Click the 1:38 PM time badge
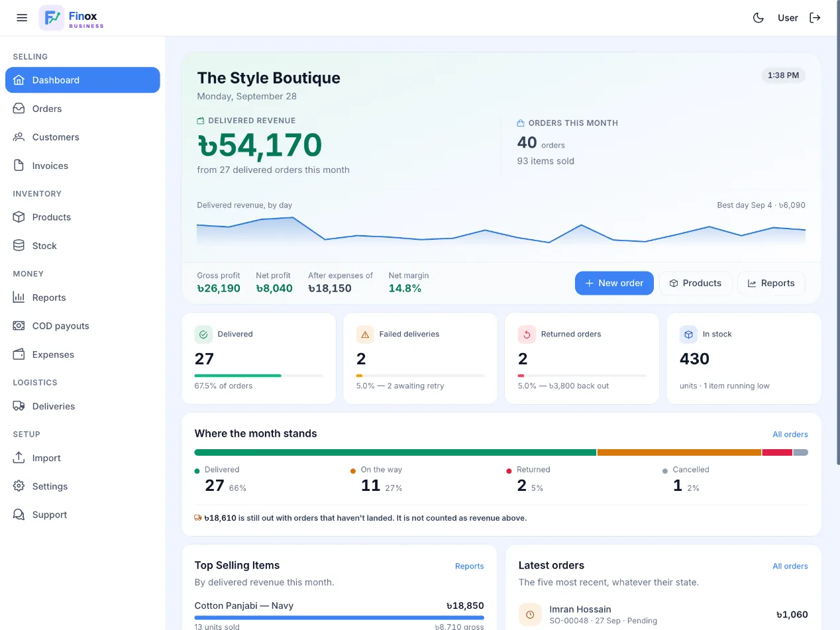 tap(783, 76)
